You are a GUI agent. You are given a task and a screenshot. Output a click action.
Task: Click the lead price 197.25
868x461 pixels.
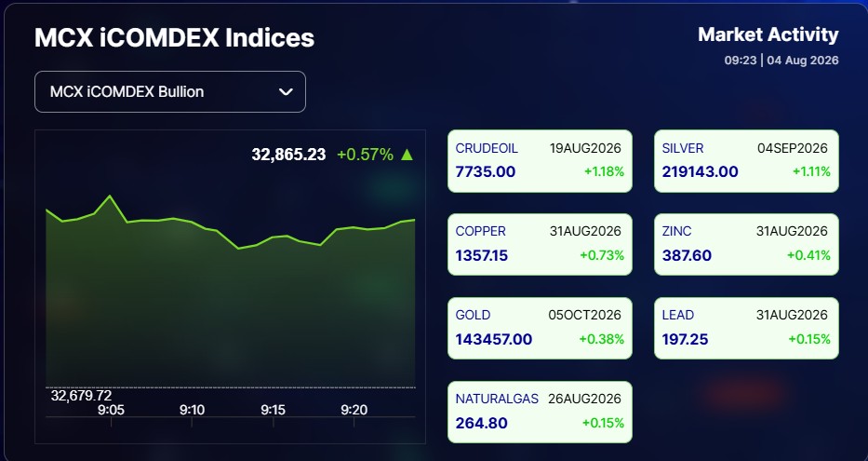tap(686, 339)
